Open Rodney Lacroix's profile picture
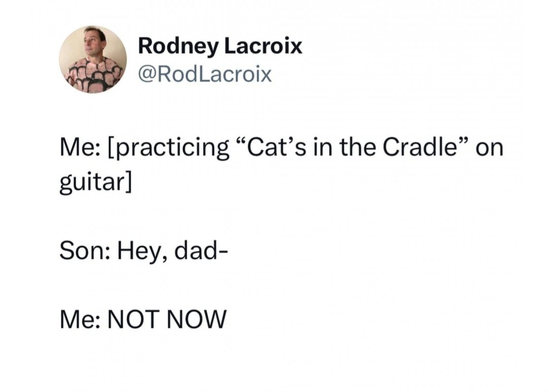 (92, 59)
